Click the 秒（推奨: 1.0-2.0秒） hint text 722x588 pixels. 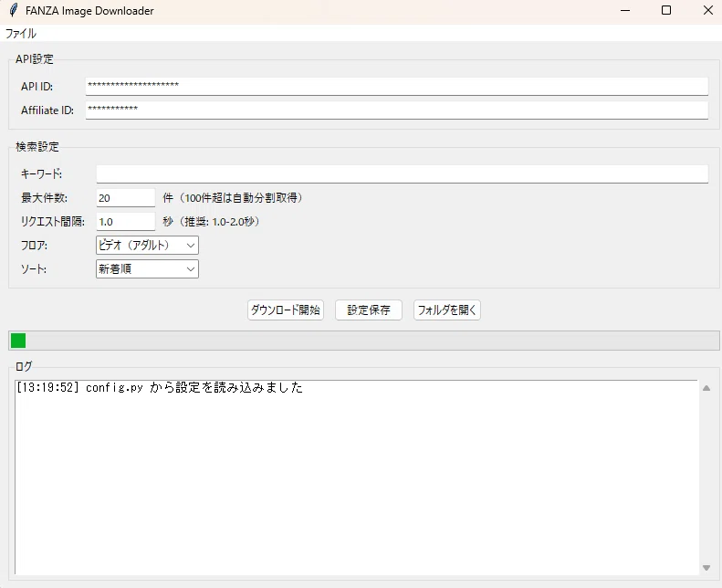click(x=211, y=222)
